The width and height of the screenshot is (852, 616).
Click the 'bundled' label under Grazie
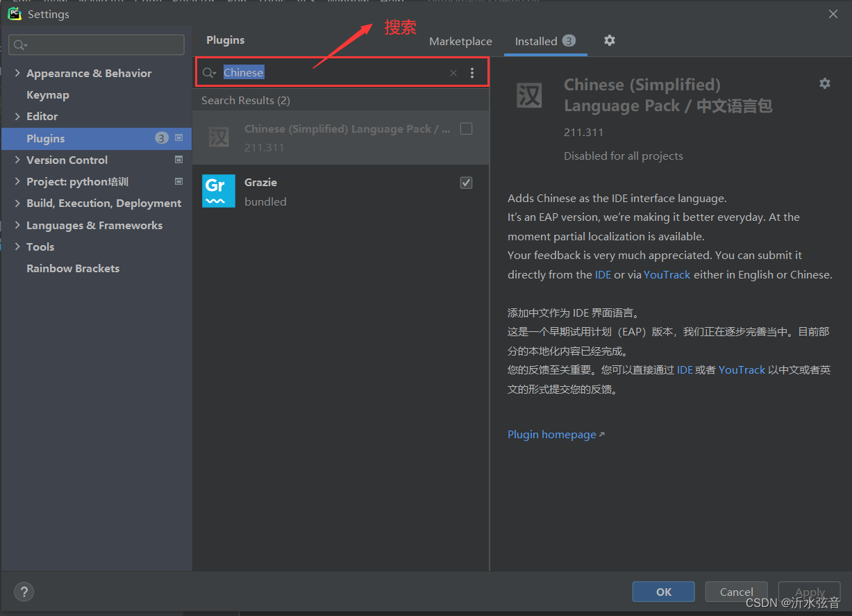tap(265, 202)
